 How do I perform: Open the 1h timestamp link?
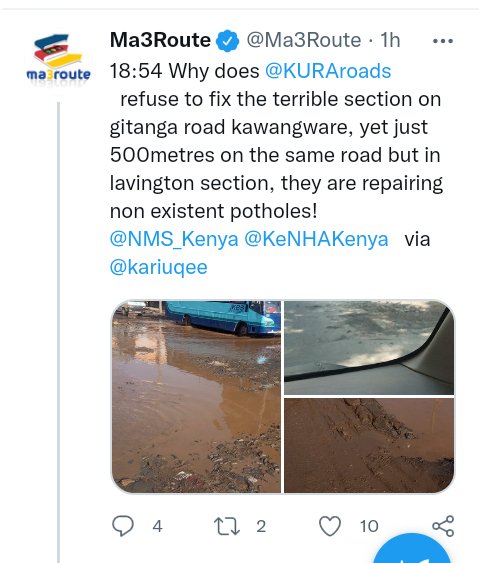(390, 40)
